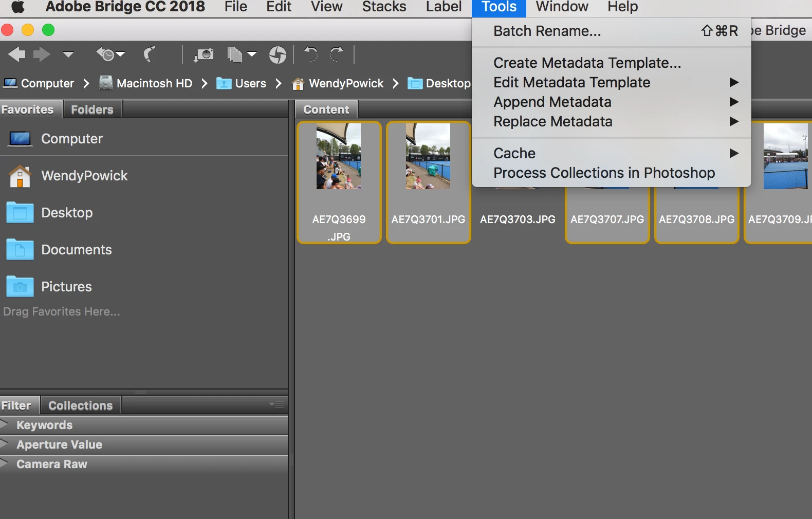Viewport: 812px width, 519px height.
Task: Click the boomerang return to Photoshop icon
Action: click(x=150, y=54)
